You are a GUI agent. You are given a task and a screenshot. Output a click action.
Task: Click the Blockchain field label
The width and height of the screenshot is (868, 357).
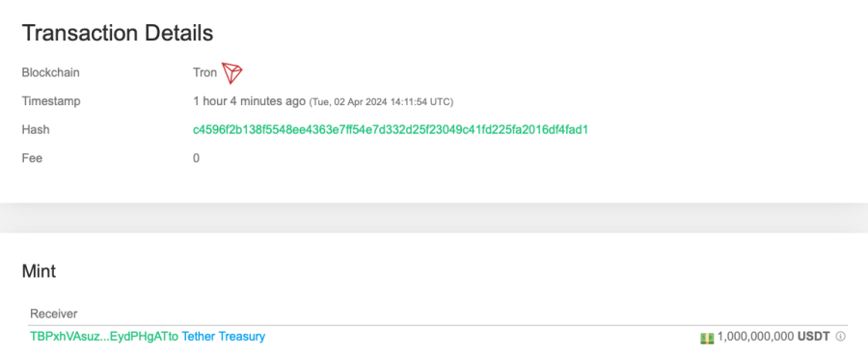(x=50, y=72)
